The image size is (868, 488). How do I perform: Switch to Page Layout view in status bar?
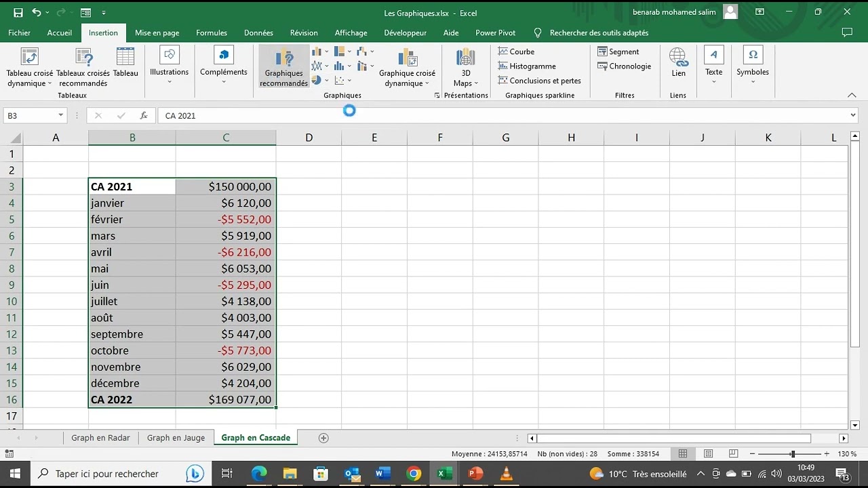708,453
